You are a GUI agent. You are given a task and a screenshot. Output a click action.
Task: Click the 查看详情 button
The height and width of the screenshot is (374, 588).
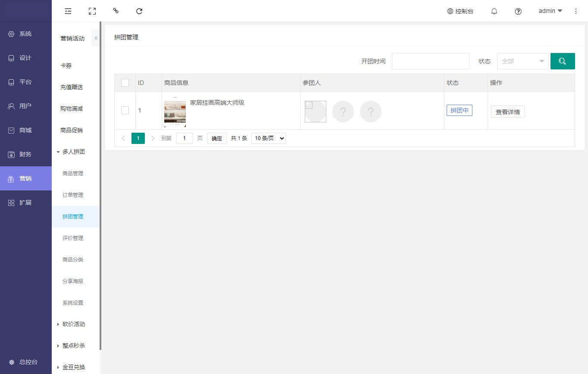click(507, 112)
